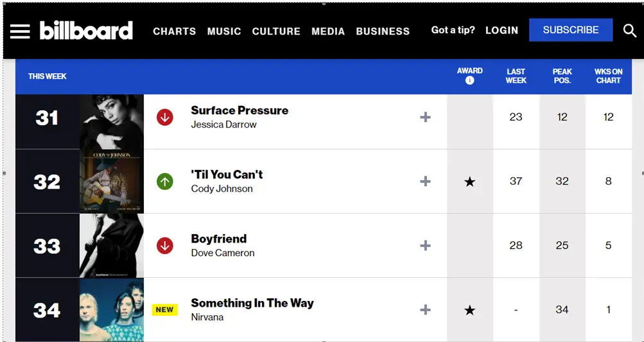The height and width of the screenshot is (342, 644).
Task: Click the red down arrow beside Surface Pressure
Action: tap(165, 117)
